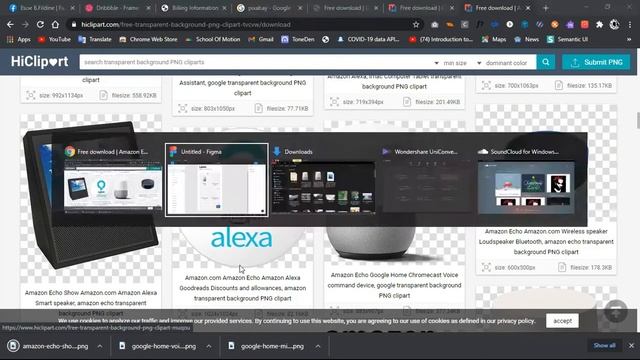
Task: Open downloaded google-home-mi...png file
Action: click(267, 346)
